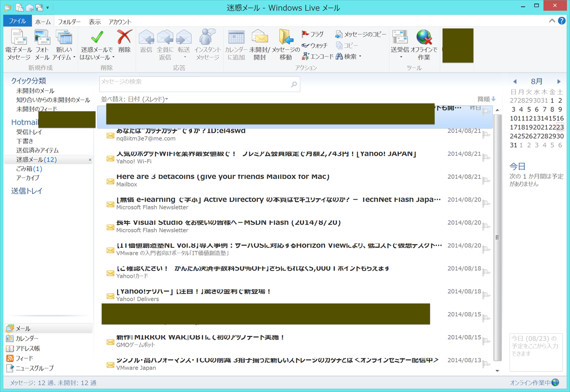
Task: Toggle 降順 sort order
Action: [x=487, y=99]
